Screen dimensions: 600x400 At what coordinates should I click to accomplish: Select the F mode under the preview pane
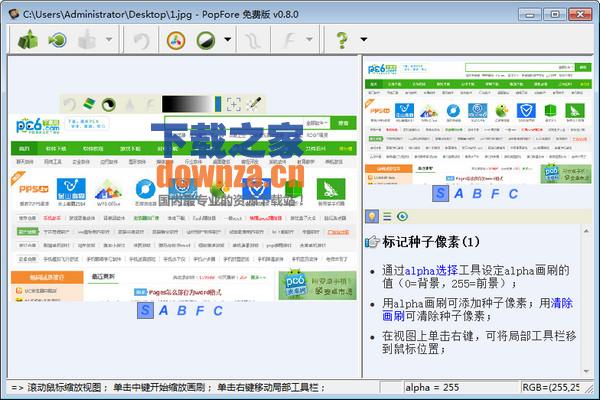[x=495, y=194]
